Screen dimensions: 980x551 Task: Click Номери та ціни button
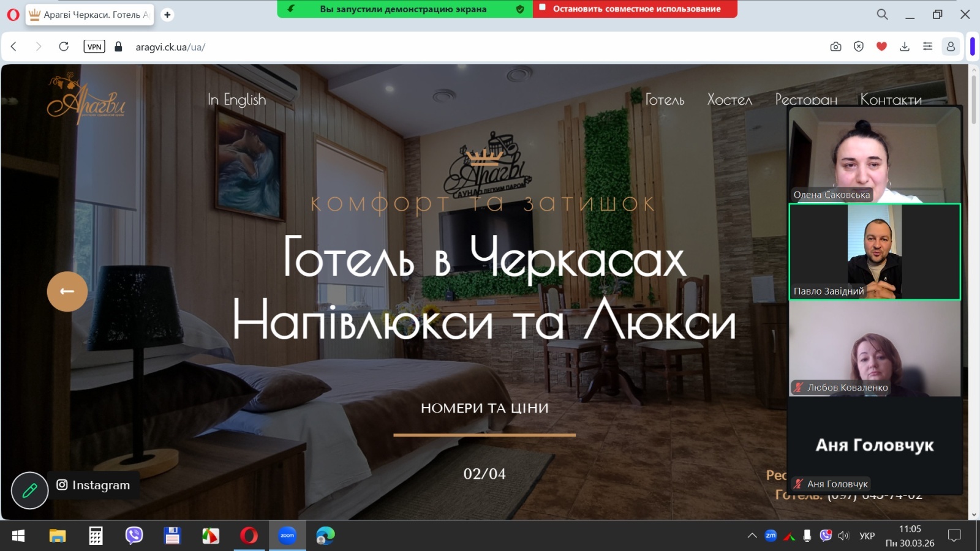(484, 408)
